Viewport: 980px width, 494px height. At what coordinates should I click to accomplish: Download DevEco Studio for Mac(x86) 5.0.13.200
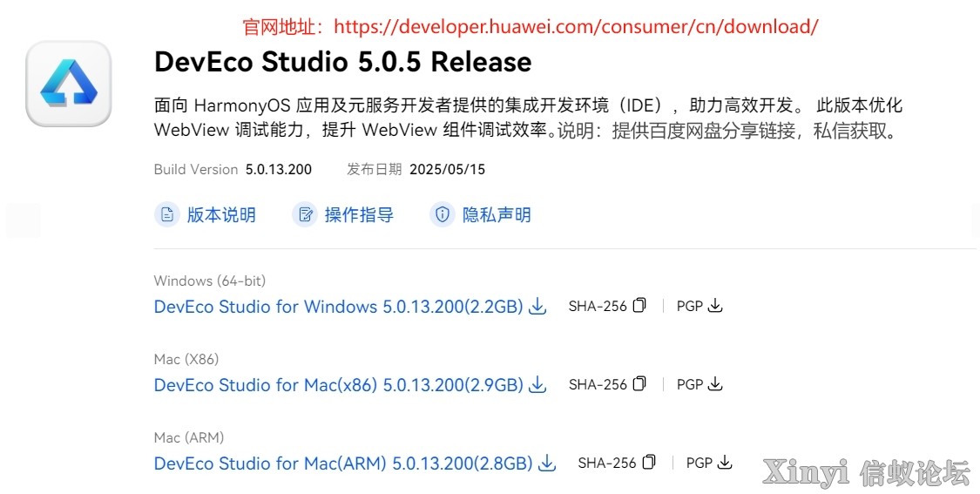(x=338, y=384)
